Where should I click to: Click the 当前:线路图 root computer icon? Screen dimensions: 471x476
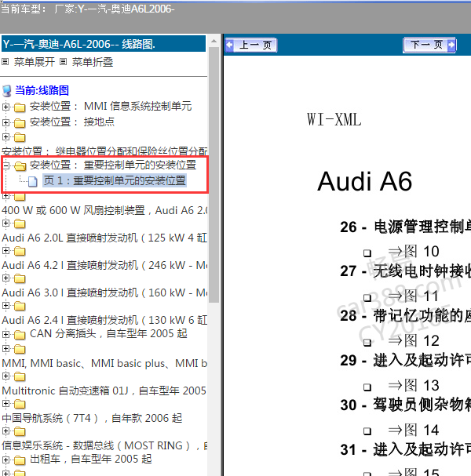[7, 90]
